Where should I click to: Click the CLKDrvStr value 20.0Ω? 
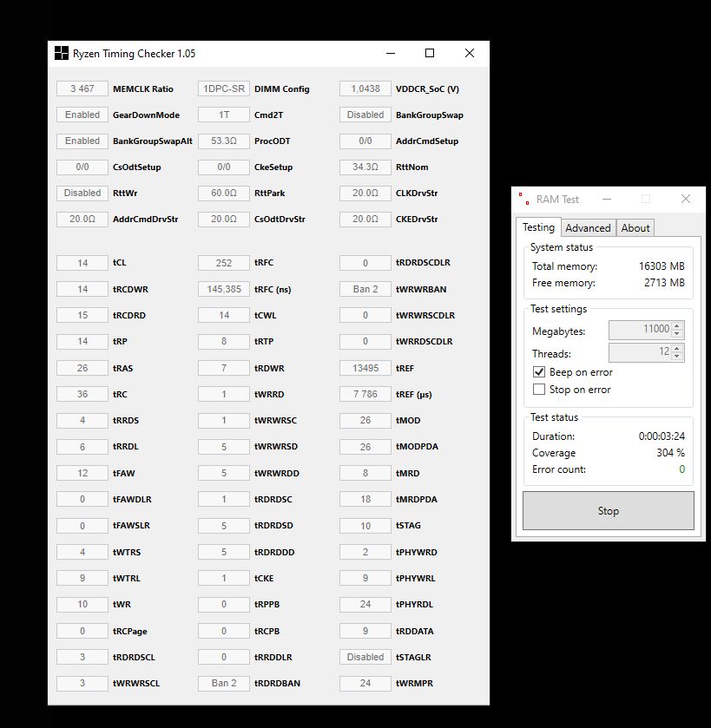click(x=365, y=193)
